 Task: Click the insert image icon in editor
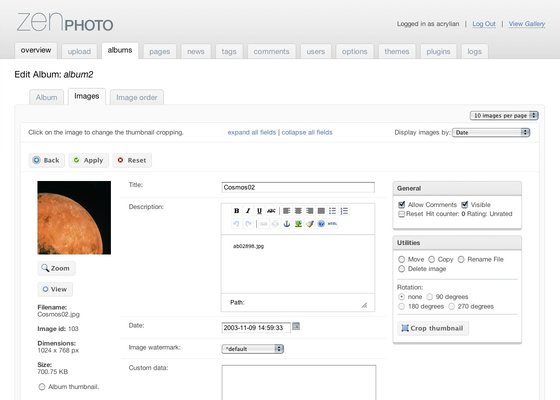click(298, 224)
